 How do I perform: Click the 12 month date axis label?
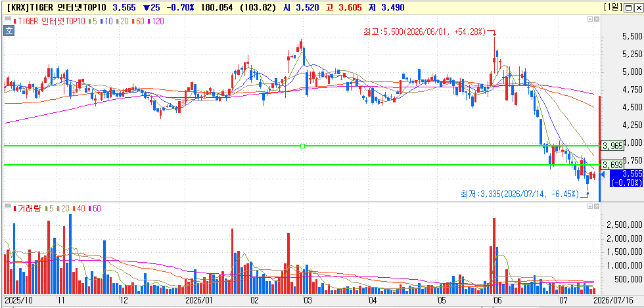[x=124, y=300]
